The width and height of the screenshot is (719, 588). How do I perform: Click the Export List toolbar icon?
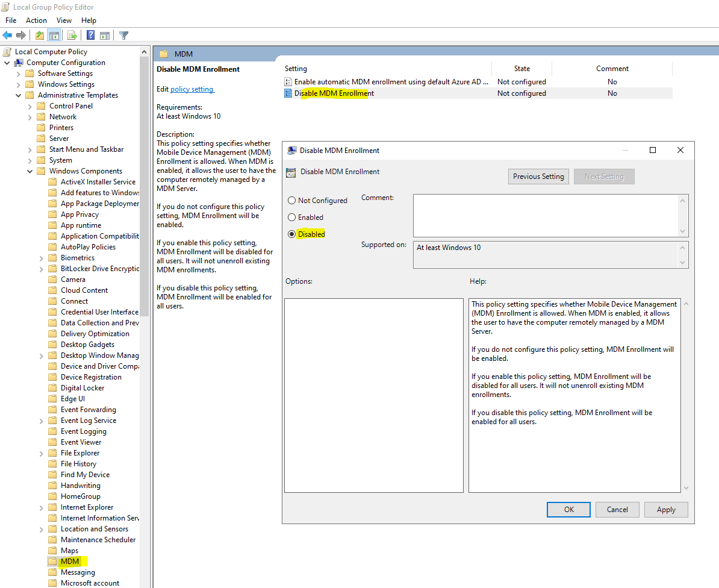[x=72, y=35]
